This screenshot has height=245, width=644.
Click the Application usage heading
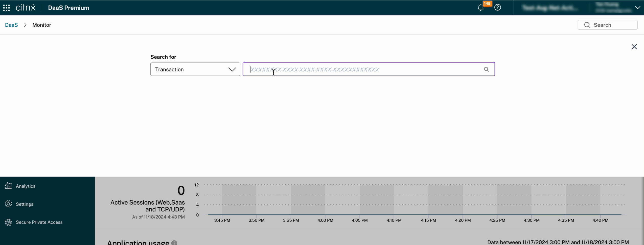click(x=138, y=242)
